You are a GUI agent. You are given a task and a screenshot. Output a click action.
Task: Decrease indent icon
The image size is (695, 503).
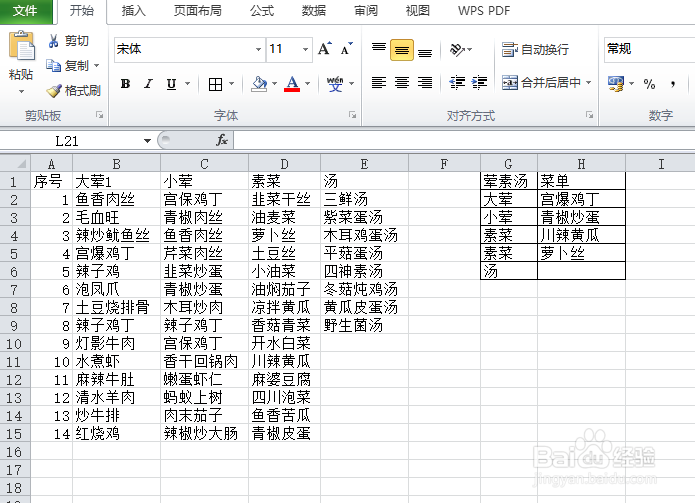click(x=457, y=83)
